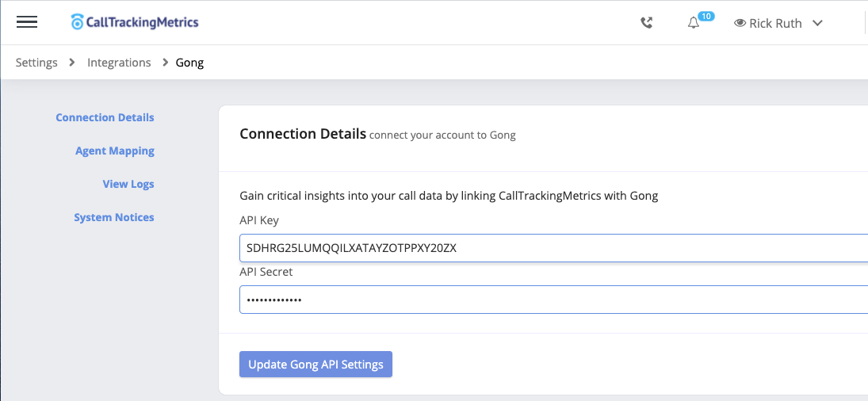Click the CallTrackingMetrics logo

(134, 22)
